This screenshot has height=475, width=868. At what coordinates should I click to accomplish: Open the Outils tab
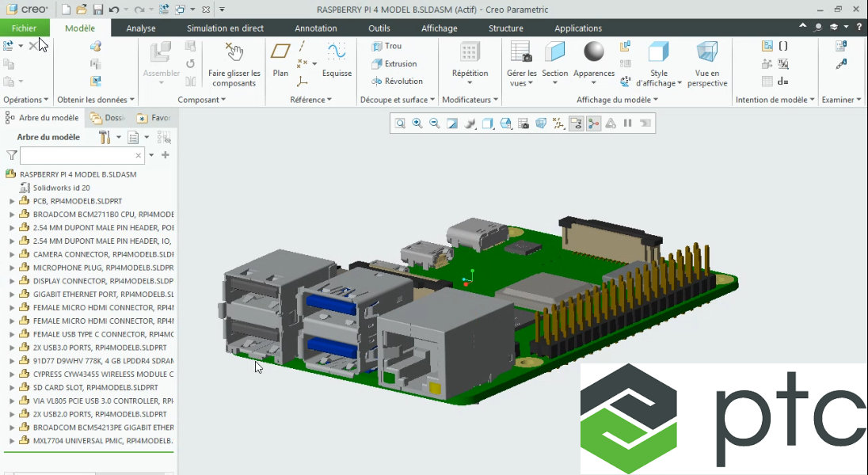(x=379, y=28)
